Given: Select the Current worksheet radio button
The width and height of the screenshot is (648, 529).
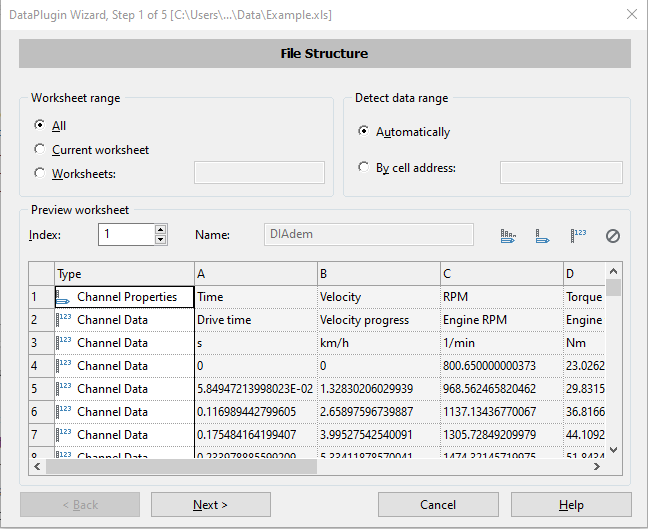Looking at the screenshot, I should coord(40,150).
